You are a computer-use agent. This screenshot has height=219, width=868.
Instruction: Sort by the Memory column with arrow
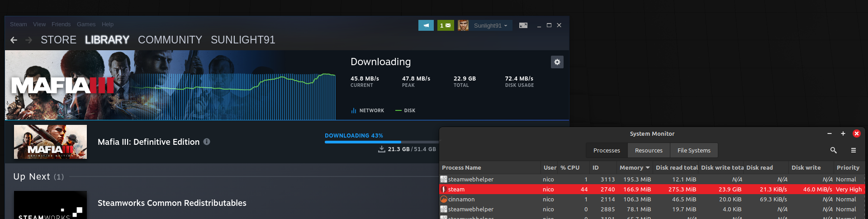[634, 168]
